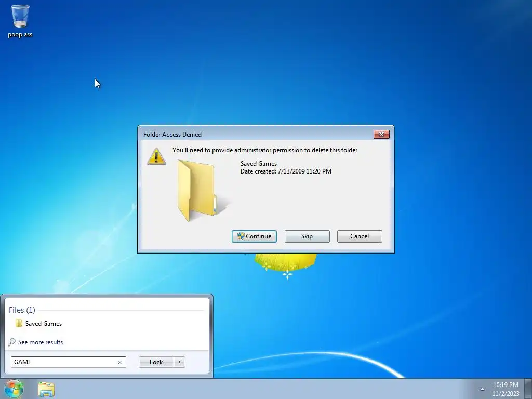Launch Windows Explorer from the taskbar
The width and height of the screenshot is (532, 399).
tap(46, 389)
